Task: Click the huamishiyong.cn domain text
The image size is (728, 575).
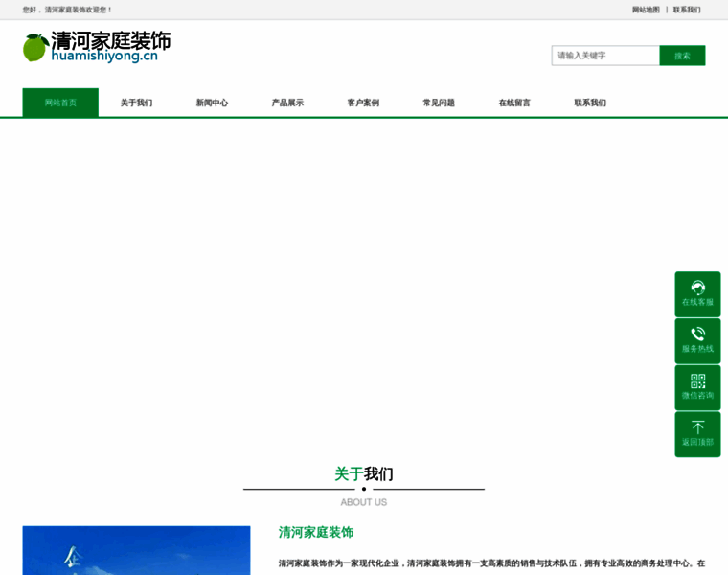Action: 104,56
